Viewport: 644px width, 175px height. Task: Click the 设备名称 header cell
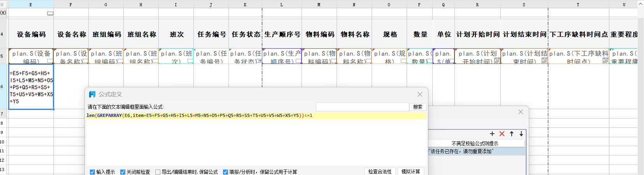[x=71, y=34]
